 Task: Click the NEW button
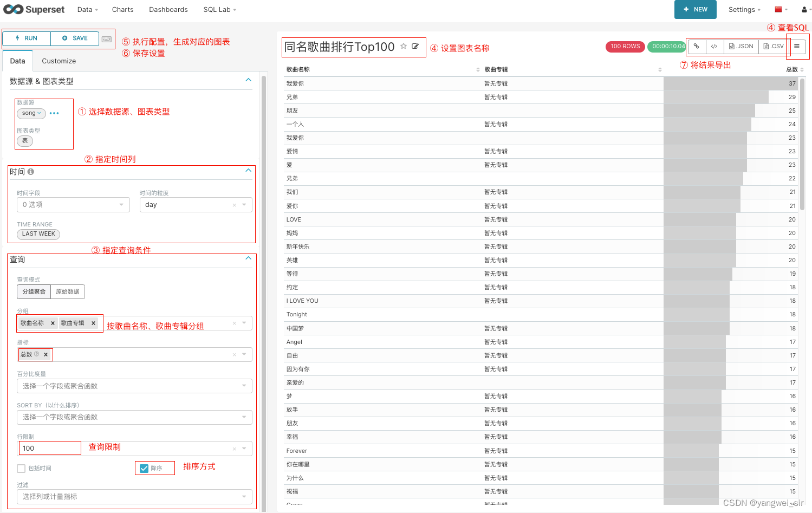tap(696, 9)
